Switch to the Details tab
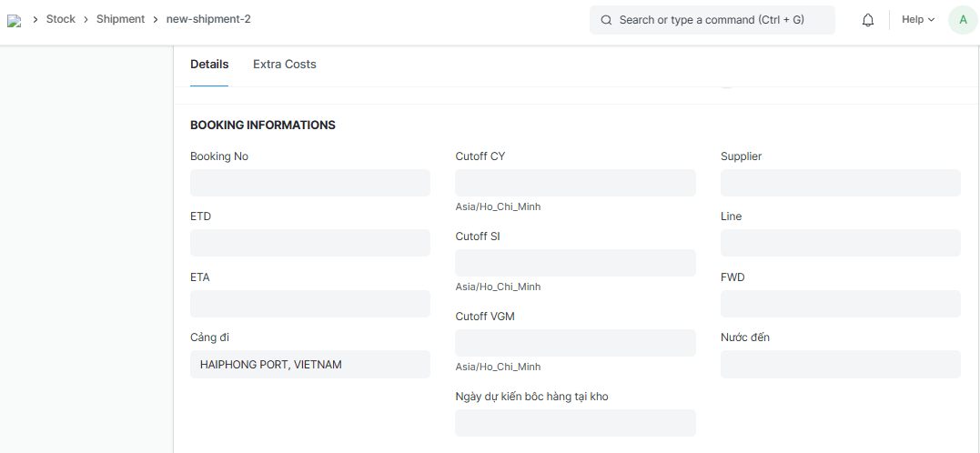The image size is (980, 453). [209, 65]
